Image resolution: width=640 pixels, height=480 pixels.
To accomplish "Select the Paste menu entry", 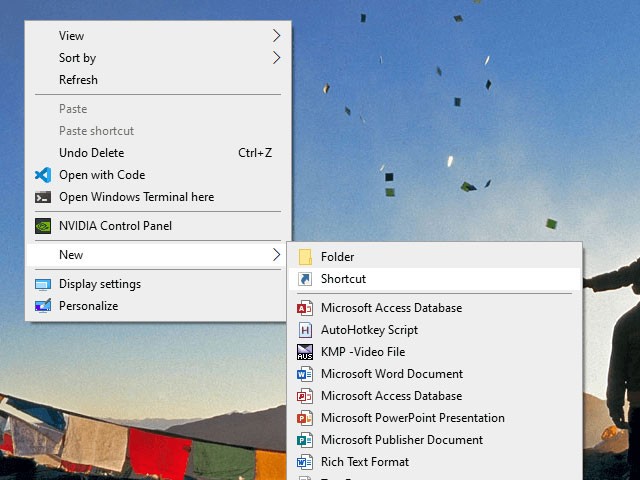I will click(73, 109).
